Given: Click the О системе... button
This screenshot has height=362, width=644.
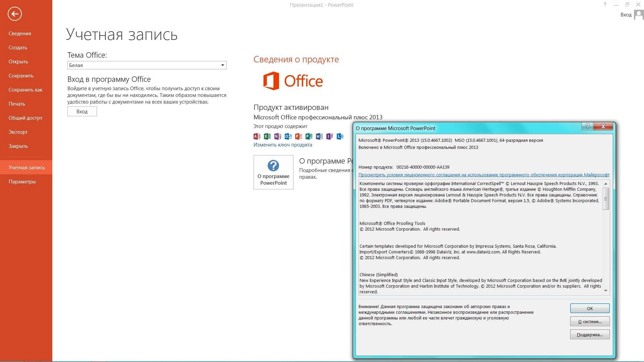Looking at the screenshot, I should (x=590, y=321).
